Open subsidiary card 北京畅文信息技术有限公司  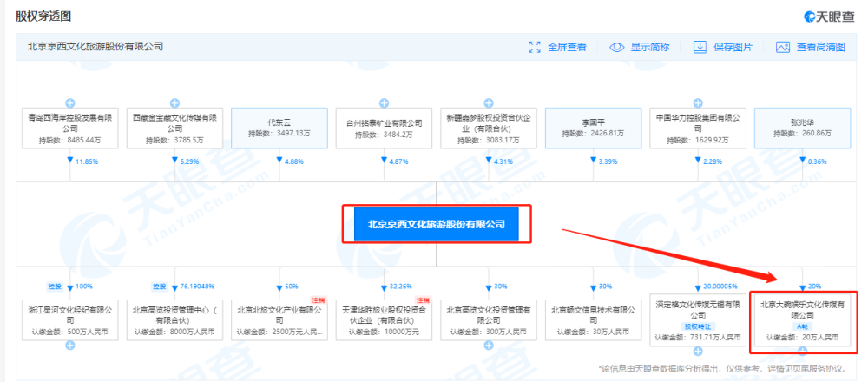[x=593, y=320]
